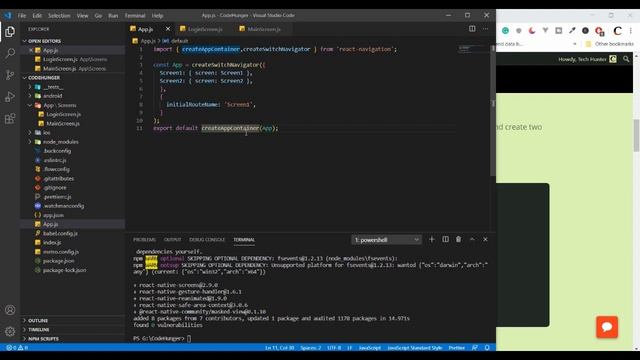Image resolution: width=640 pixels, height=360 pixels.
Task: Open the Selection menu
Action: point(59,16)
